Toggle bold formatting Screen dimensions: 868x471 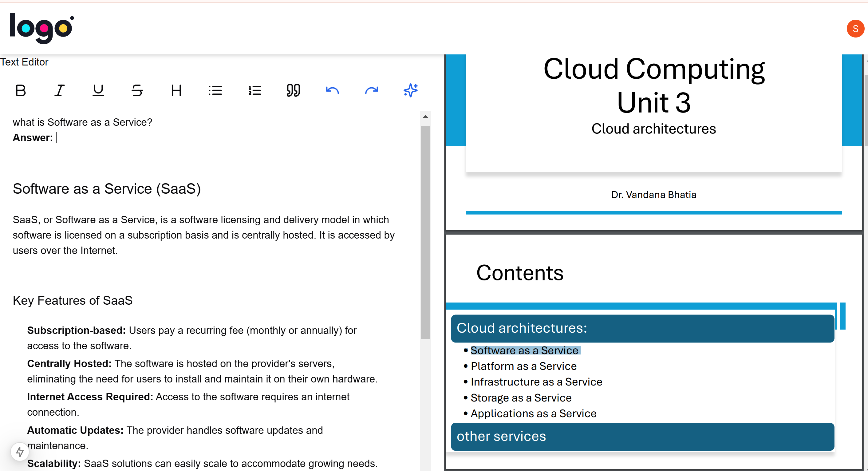point(21,90)
